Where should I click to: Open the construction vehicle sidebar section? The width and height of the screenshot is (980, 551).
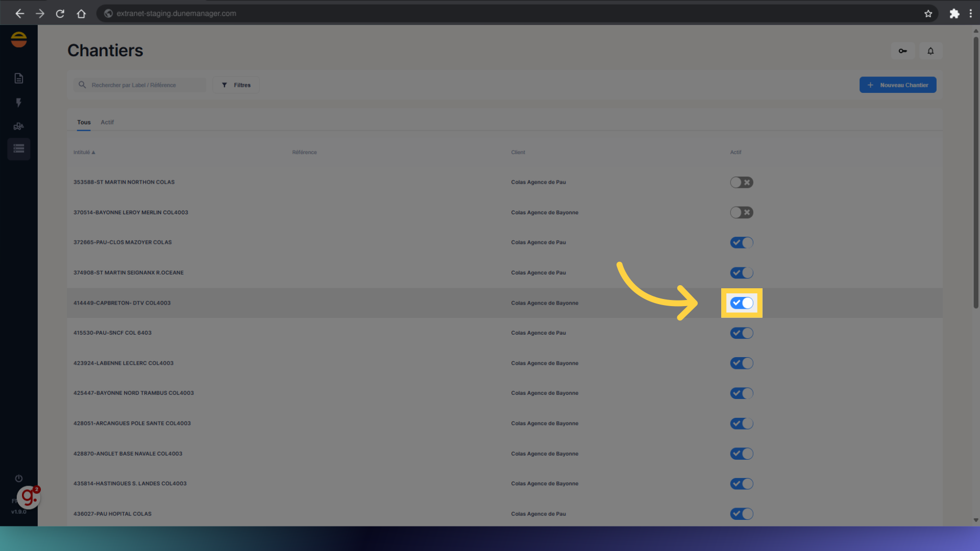(19, 126)
